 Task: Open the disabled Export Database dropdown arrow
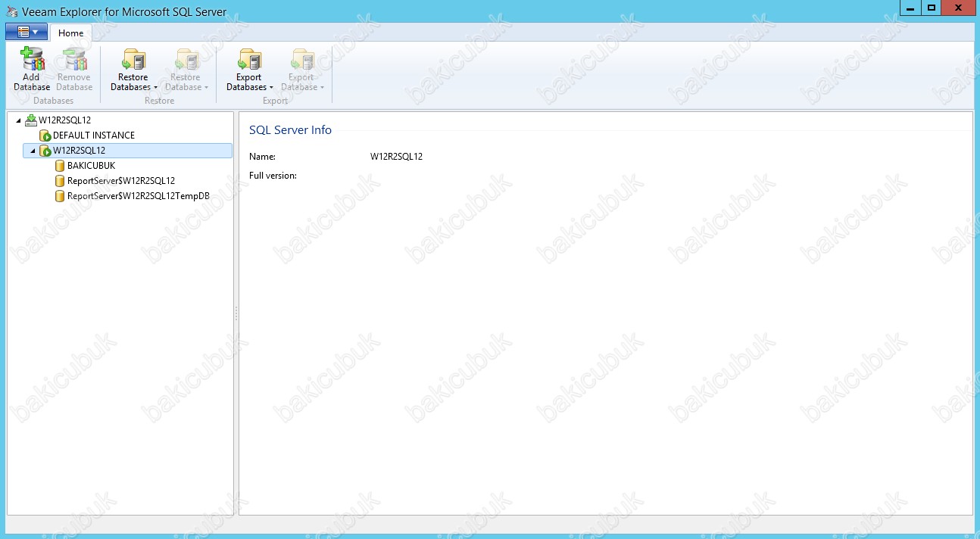coord(322,88)
